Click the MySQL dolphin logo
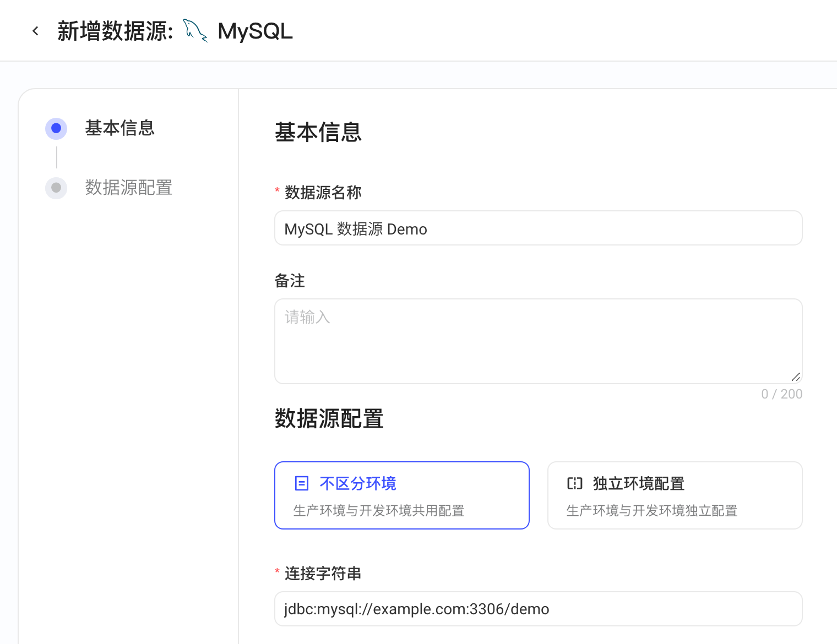This screenshot has height=644, width=837. 195,31
